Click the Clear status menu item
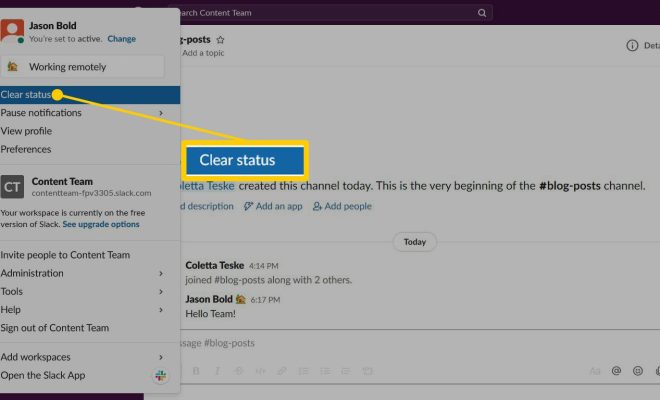 pyautogui.click(x=90, y=95)
